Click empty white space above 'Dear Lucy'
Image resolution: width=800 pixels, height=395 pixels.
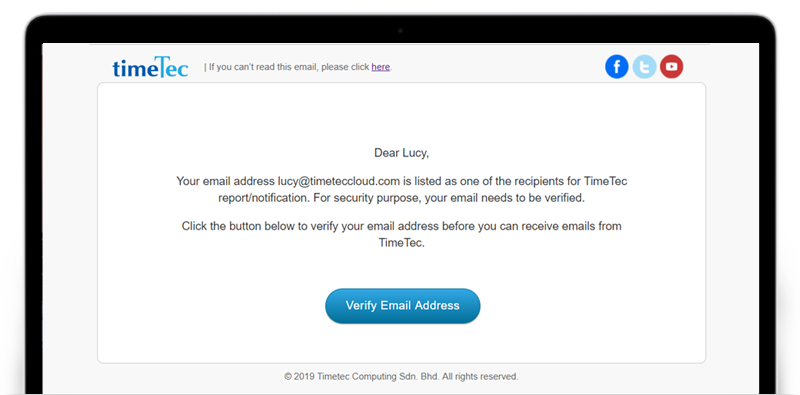pos(402,115)
